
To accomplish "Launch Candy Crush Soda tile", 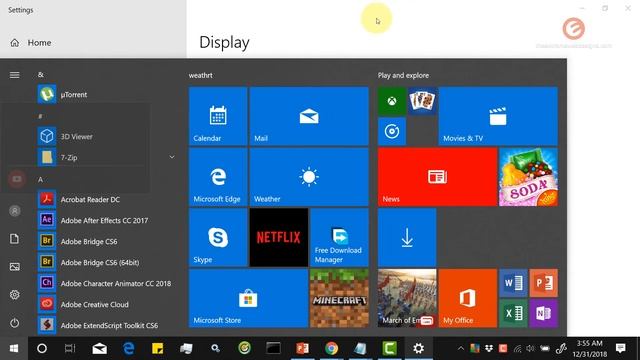I will 529,177.
